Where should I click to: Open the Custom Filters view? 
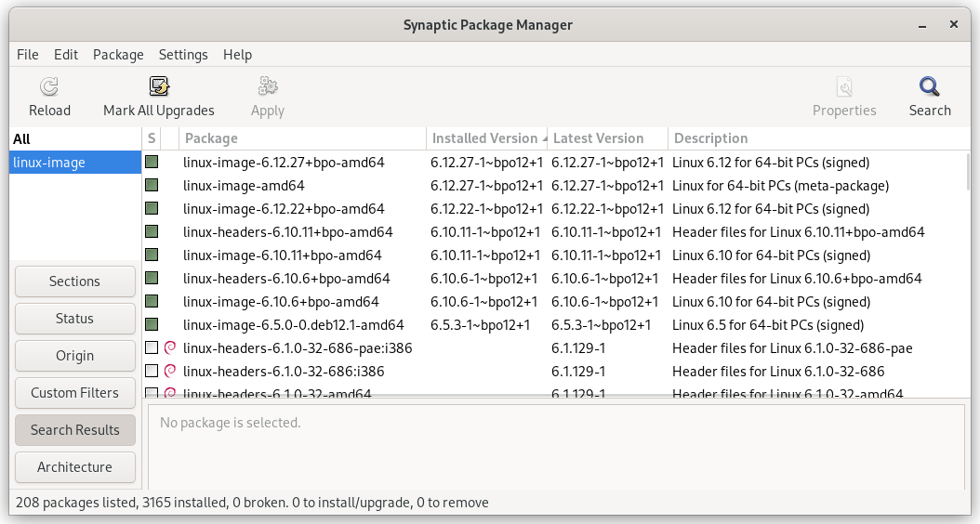75,393
